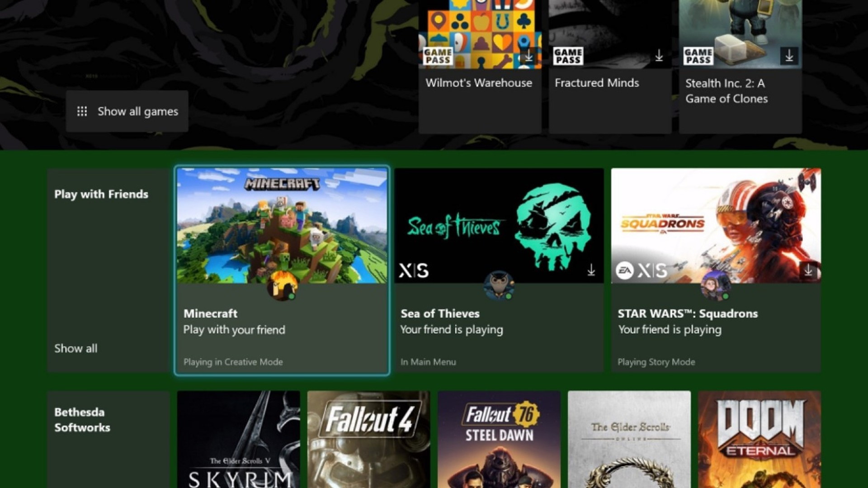
Task: Download STAR WARS: Squadrons
Action: [x=809, y=271]
